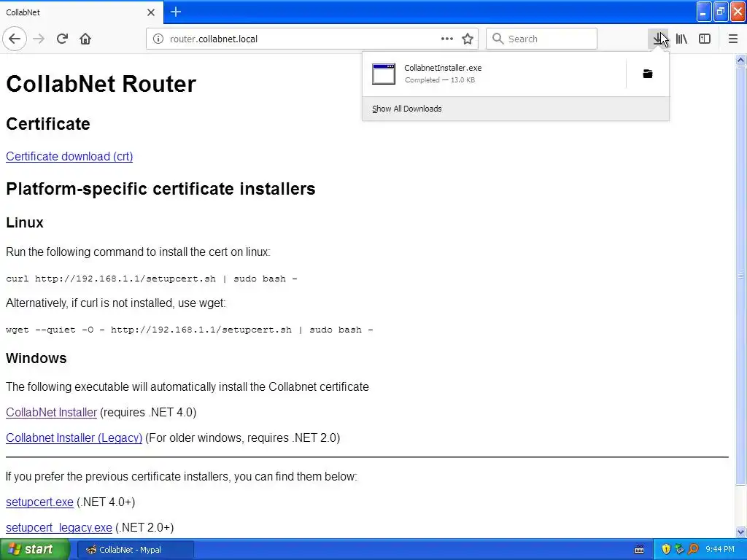Open containing folder for CollabnetInstaller.exe
This screenshot has width=747, height=560.
(x=648, y=74)
